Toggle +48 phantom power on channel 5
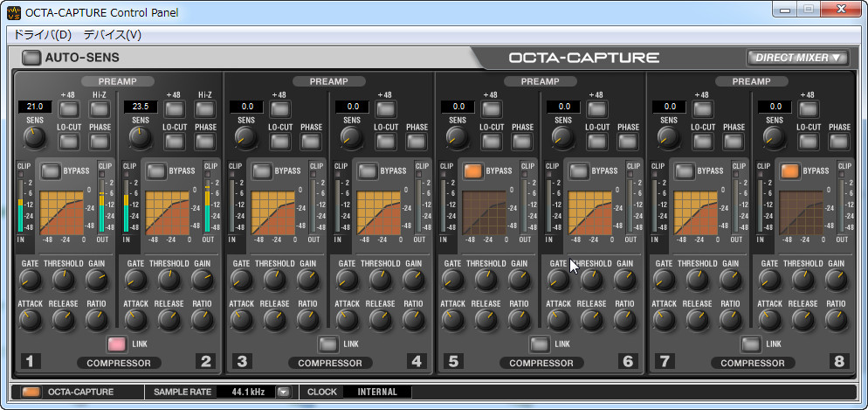Screen dimensions: 868x410 point(490,108)
